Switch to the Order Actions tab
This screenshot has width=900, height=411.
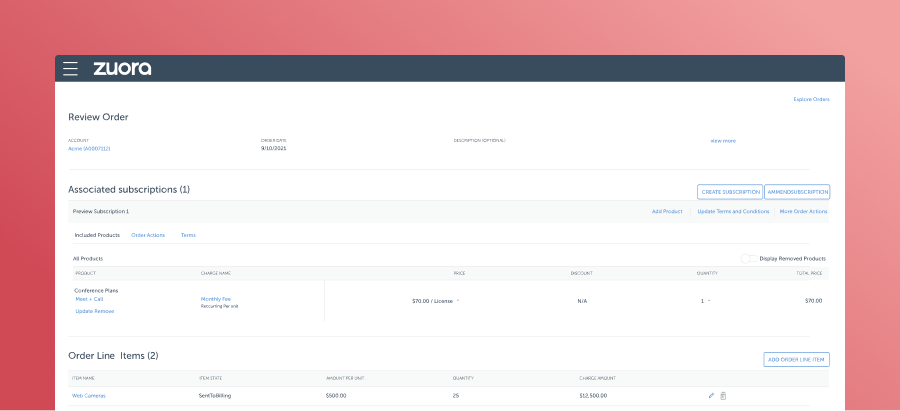(148, 235)
